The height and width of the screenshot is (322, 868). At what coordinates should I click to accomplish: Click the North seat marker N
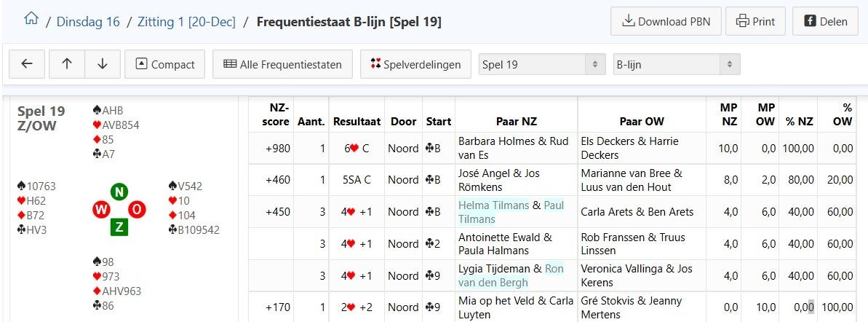point(120,192)
